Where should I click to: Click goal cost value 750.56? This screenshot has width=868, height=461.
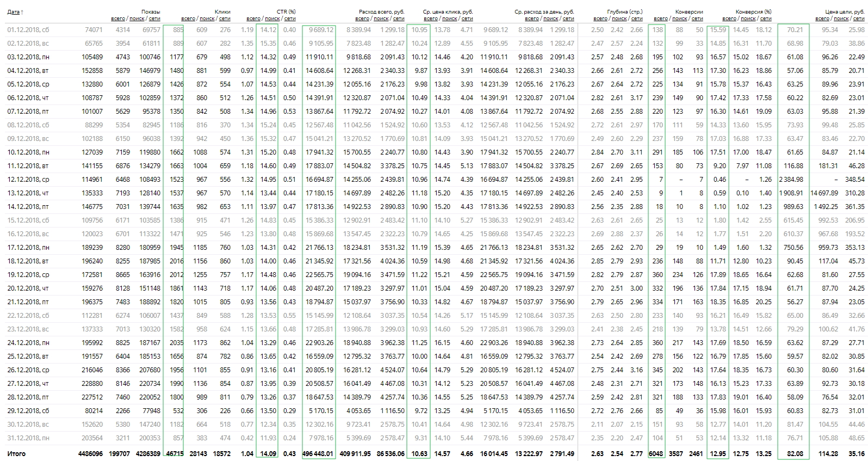click(x=793, y=248)
